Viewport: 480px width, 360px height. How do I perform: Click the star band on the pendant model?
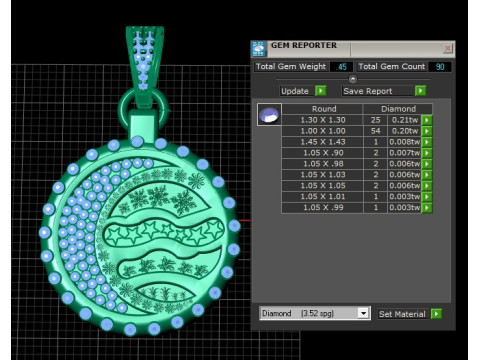click(164, 232)
